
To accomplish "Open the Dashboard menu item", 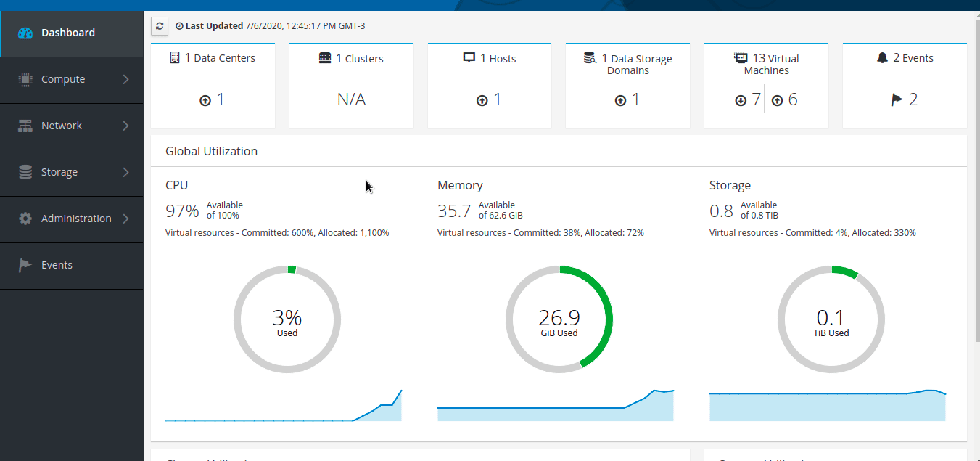I will point(68,33).
